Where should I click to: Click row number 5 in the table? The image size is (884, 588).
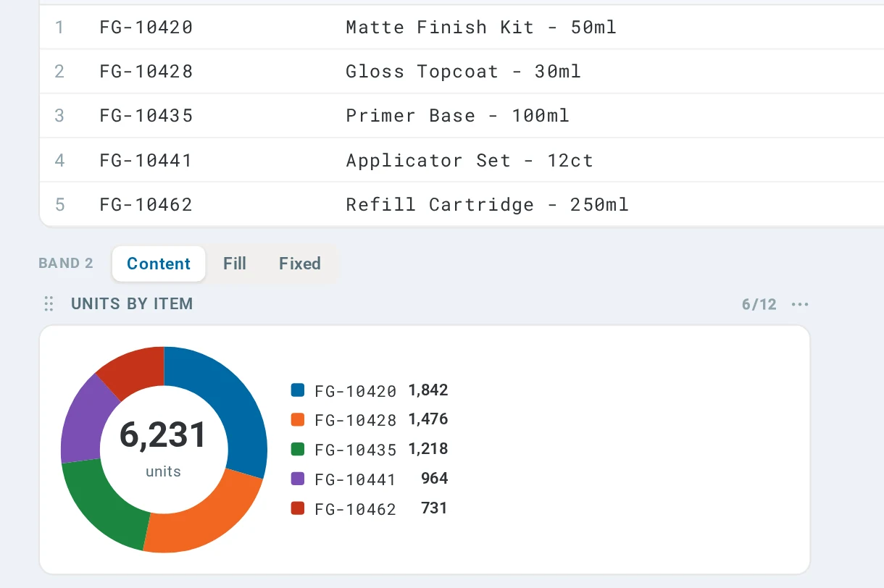pos(59,205)
